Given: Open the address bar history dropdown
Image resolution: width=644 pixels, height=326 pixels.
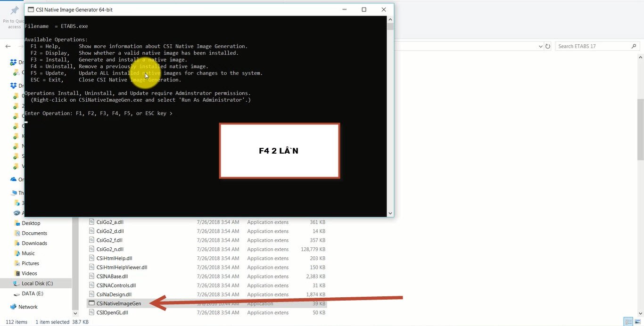Looking at the screenshot, I should pyautogui.click(x=540, y=46).
